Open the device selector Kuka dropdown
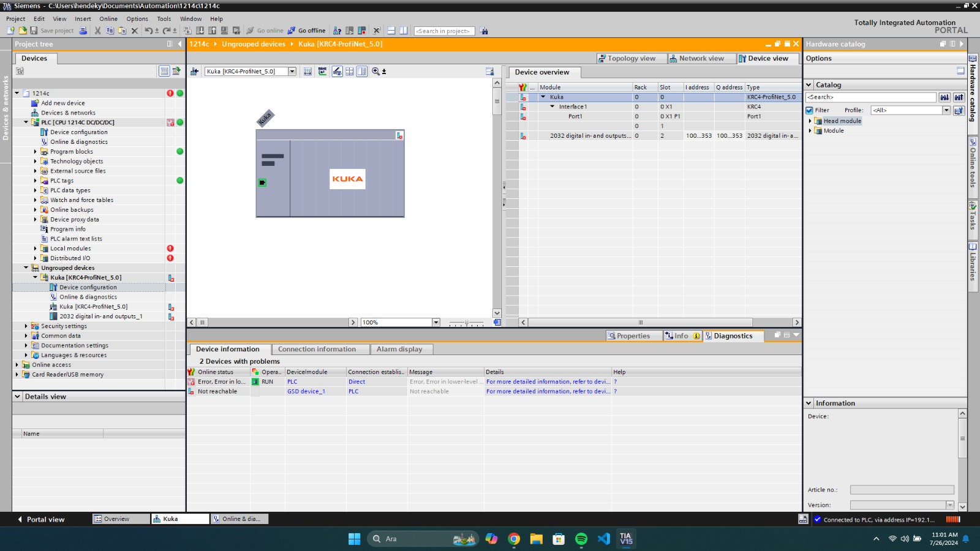The width and height of the screenshot is (980, 551). [292, 72]
